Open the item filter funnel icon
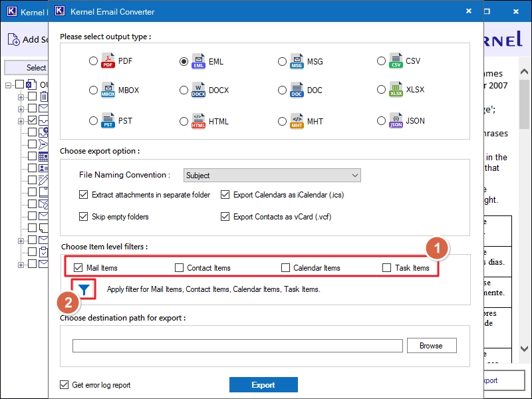Screen dimensions: 532x399 pos(84,289)
